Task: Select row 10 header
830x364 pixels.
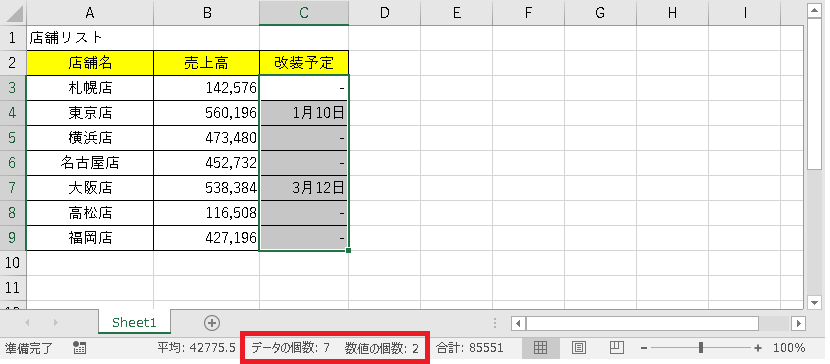Action: point(13,262)
